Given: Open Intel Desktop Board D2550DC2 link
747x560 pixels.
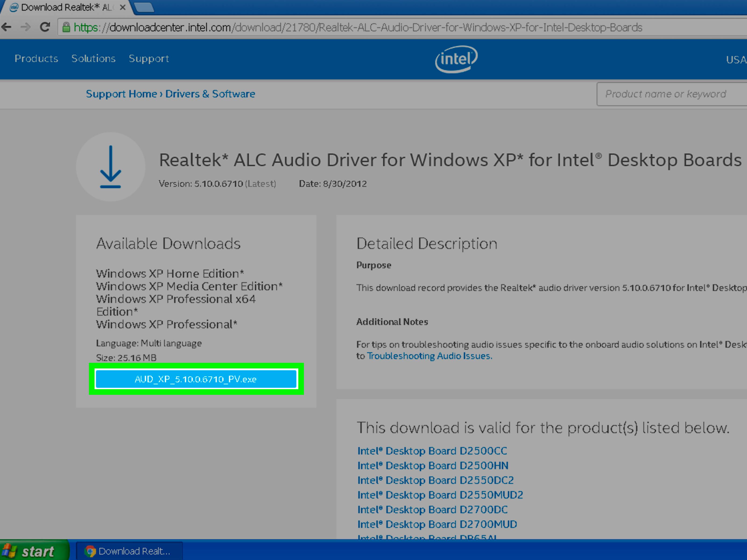Looking at the screenshot, I should click(435, 480).
